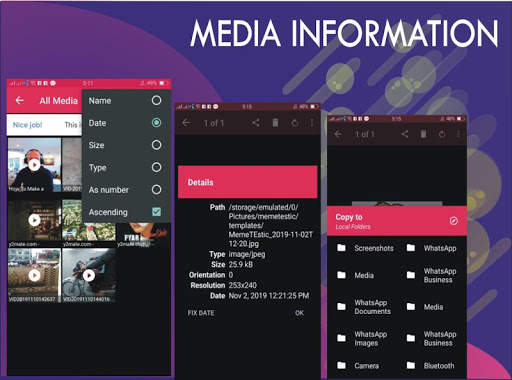Play the video of the man with headphones
The height and width of the screenshot is (380, 512).
tap(34, 165)
